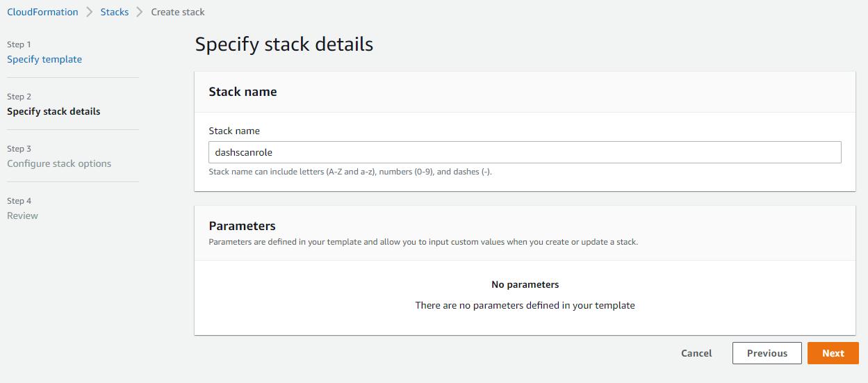This screenshot has width=868, height=383.
Task: Click the chevron after CloudFormation breadcrumb
Action: pos(89,12)
